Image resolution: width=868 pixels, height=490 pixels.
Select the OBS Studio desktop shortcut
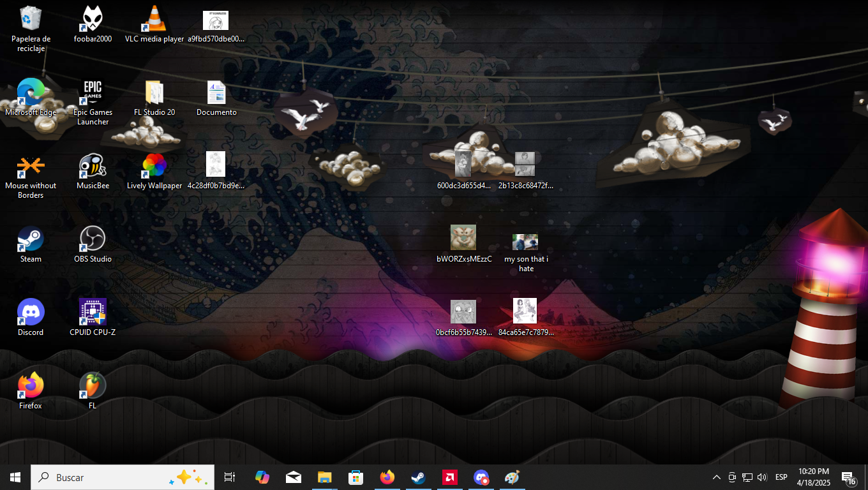[x=93, y=244]
